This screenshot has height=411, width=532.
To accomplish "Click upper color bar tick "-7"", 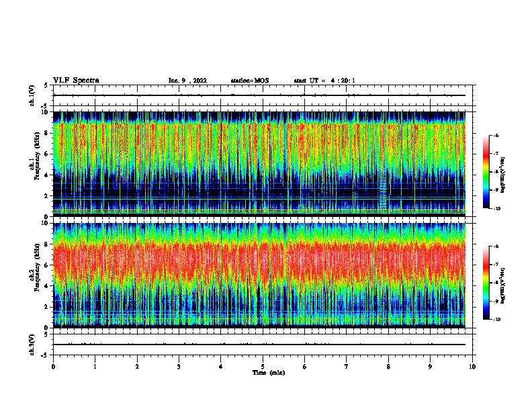I will [496, 154].
